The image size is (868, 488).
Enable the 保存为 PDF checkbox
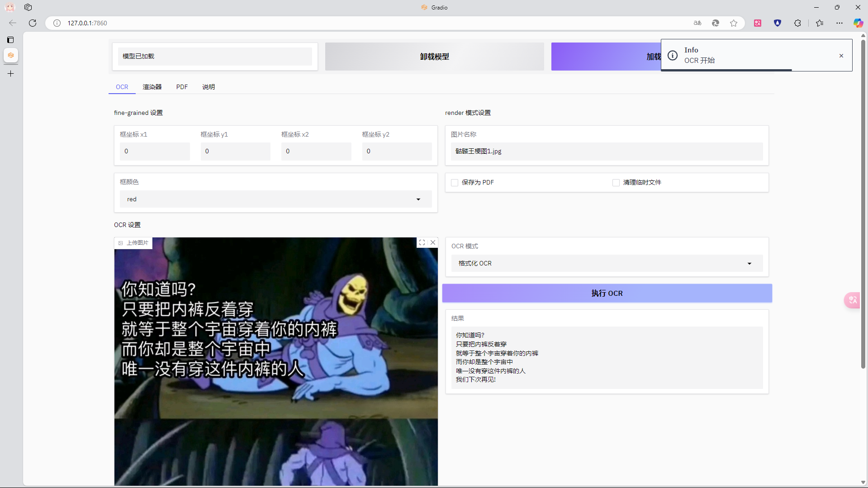(455, 183)
